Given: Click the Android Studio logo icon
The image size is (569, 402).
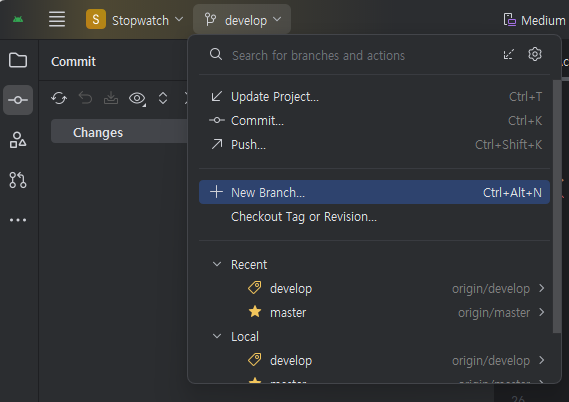Looking at the screenshot, I should [x=18, y=19].
